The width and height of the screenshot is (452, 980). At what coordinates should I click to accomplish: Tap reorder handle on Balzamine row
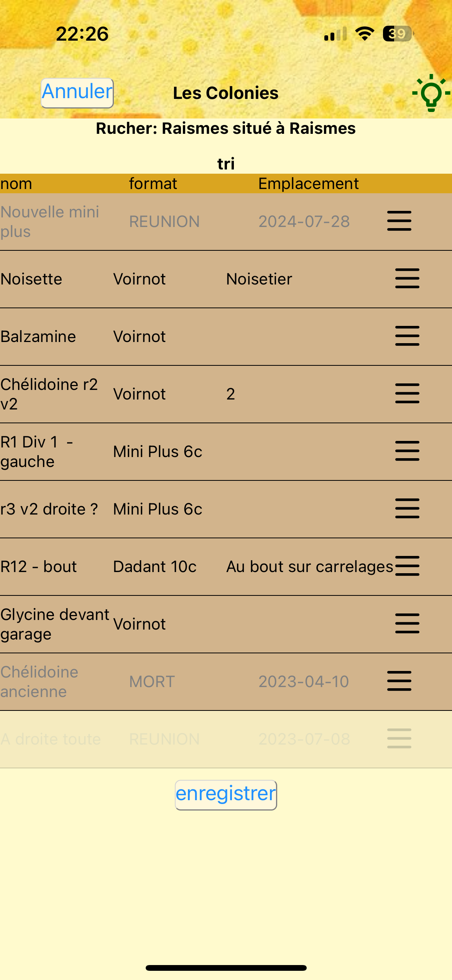tap(407, 336)
